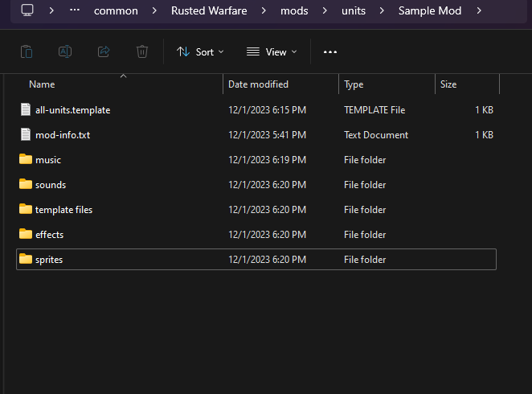Select the all-units.template file icon
Image resolution: width=532 pixels, height=394 pixels.
click(26, 110)
